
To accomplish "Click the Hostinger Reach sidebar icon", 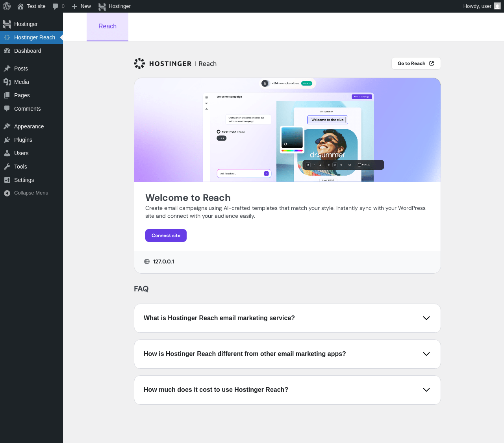I will pos(7,37).
